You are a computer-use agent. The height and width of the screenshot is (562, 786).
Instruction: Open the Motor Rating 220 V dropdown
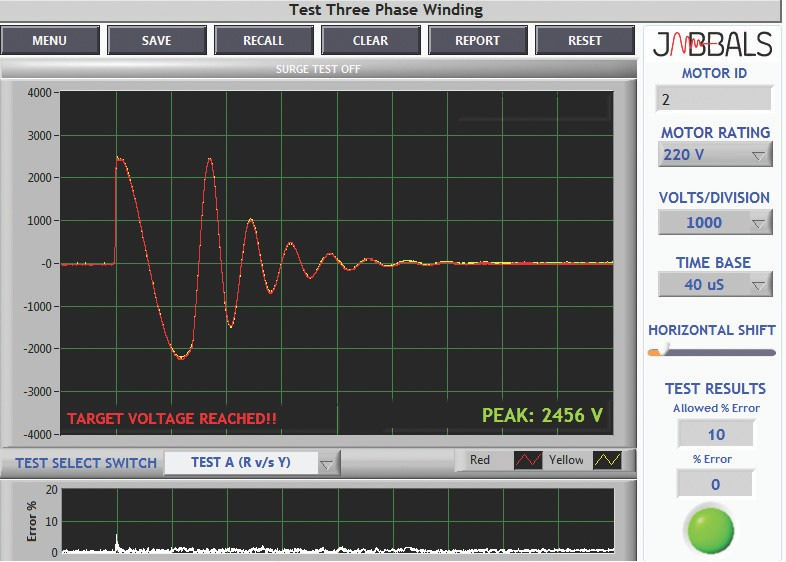click(715, 155)
